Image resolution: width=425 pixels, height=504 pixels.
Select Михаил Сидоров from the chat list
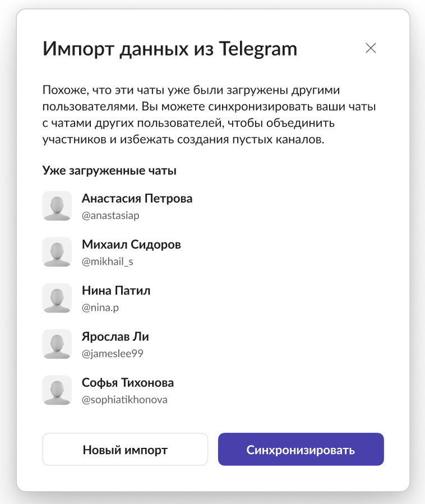tap(131, 244)
